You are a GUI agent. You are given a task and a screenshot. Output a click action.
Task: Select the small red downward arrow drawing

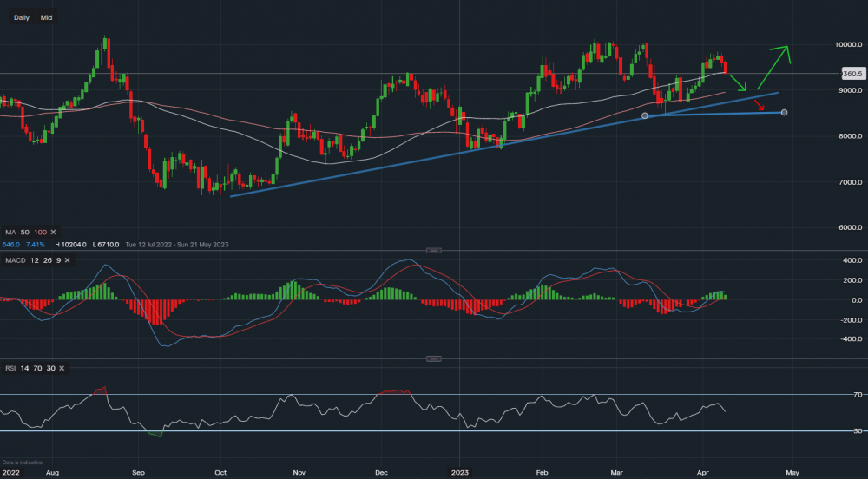pos(760,106)
